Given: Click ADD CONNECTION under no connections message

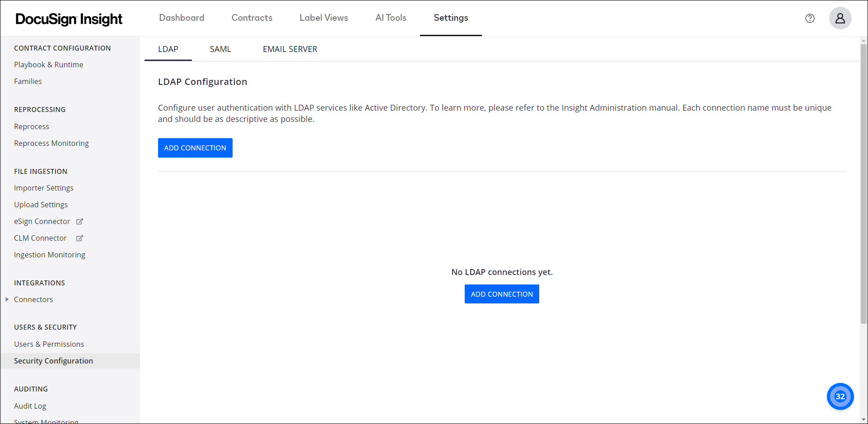Looking at the screenshot, I should 501,294.
